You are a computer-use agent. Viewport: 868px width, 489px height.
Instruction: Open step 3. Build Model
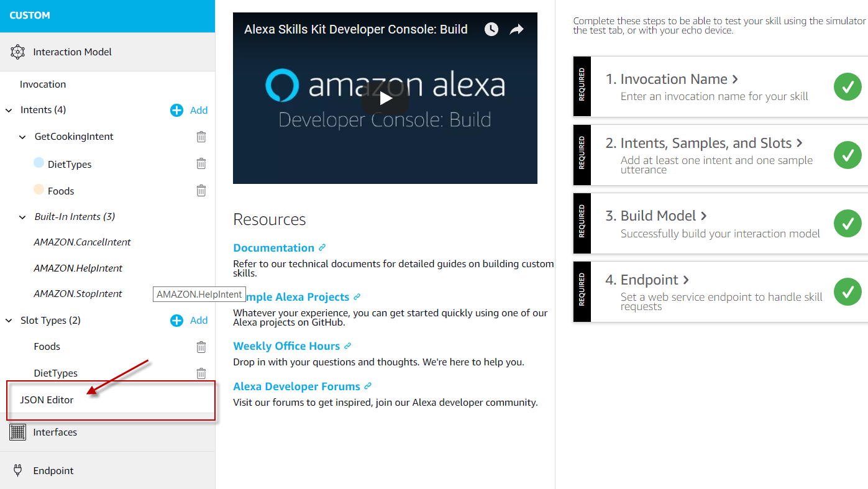click(x=656, y=216)
